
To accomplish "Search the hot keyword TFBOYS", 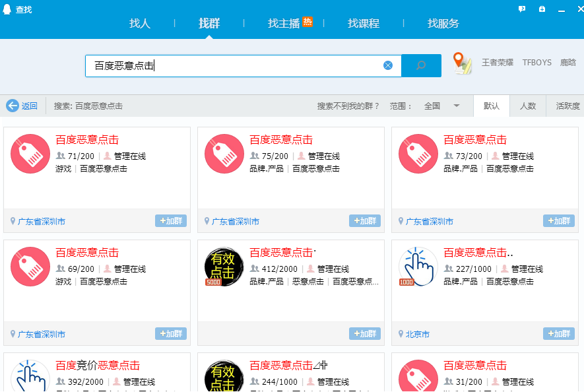I will pos(536,63).
